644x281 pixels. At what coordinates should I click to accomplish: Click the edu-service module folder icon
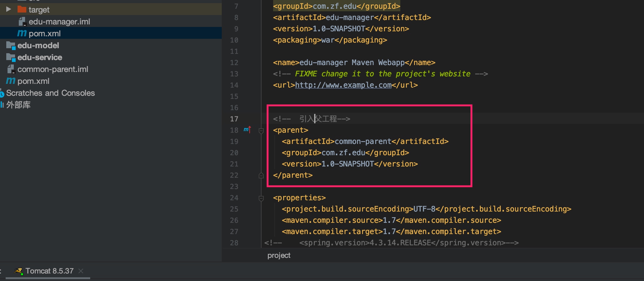tap(11, 58)
